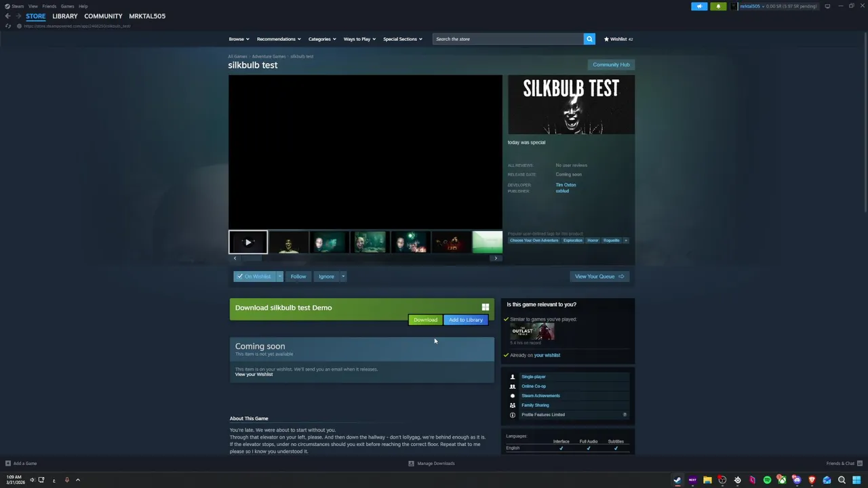Open Friends & Chat panel
This screenshot has width=868, height=488.
(x=843, y=464)
